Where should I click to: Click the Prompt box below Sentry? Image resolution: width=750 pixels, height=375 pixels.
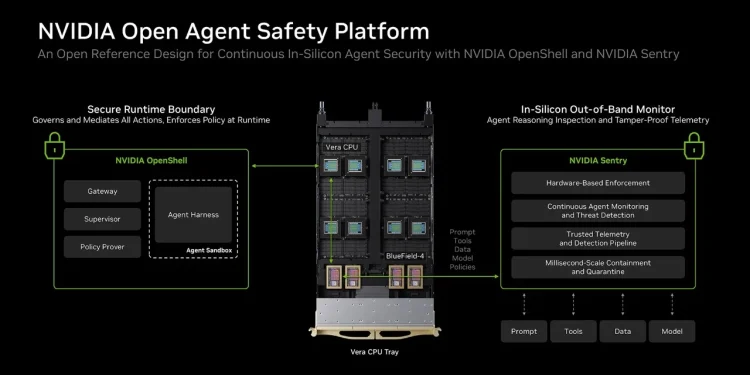click(524, 331)
